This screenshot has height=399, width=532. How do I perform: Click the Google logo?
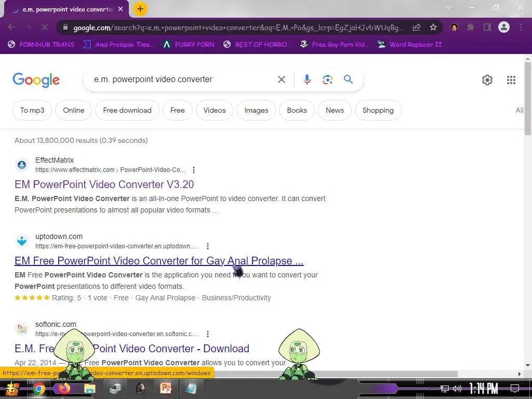[36, 80]
